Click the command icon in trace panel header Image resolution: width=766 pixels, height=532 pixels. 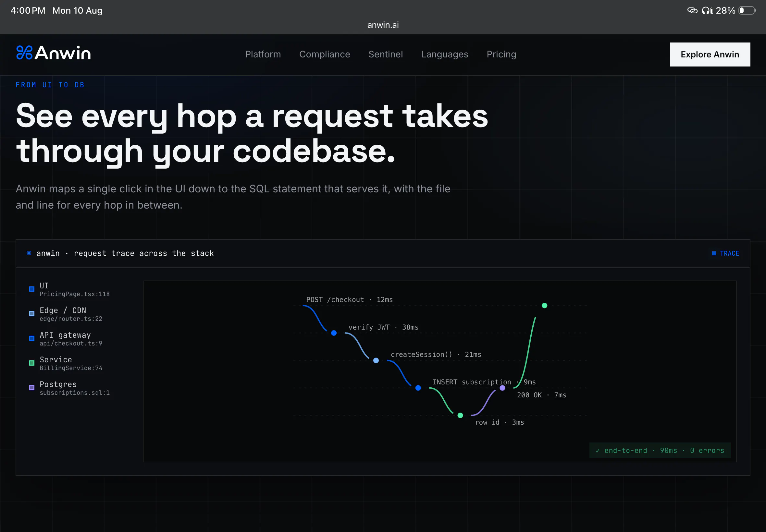pyautogui.click(x=29, y=253)
